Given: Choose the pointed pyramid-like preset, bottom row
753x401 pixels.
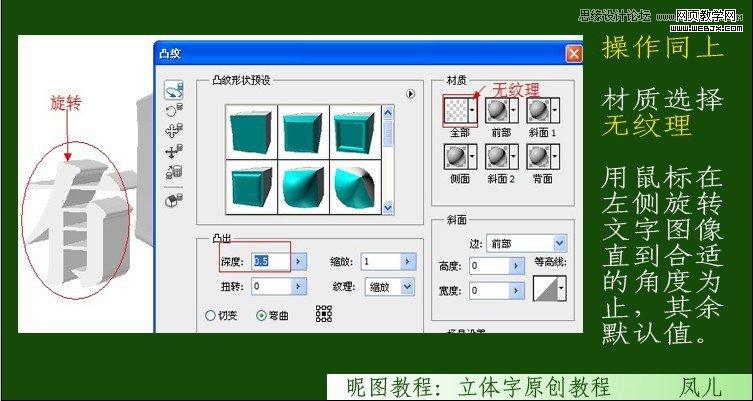Looking at the screenshot, I should [x=355, y=186].
